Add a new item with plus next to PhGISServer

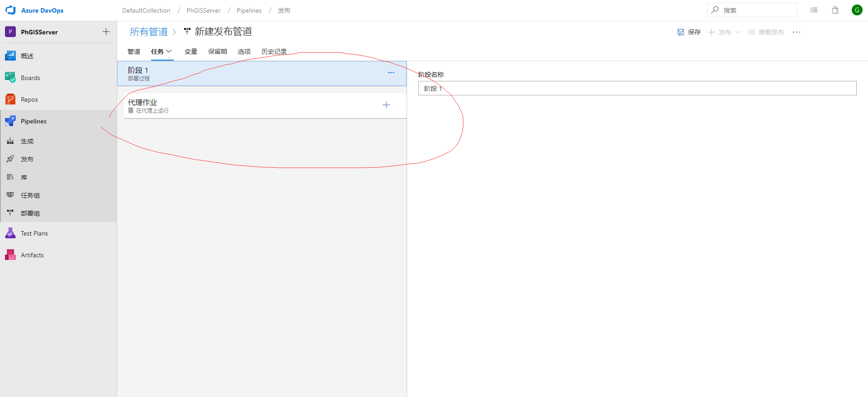tap(106, 32)
